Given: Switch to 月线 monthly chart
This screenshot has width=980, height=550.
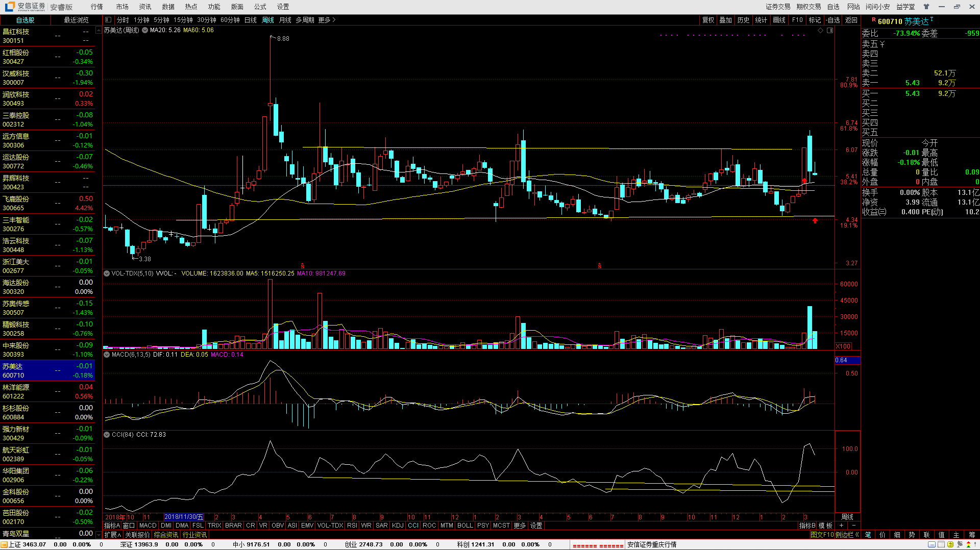Looking at the screenshot, I should tap(285, 20).
